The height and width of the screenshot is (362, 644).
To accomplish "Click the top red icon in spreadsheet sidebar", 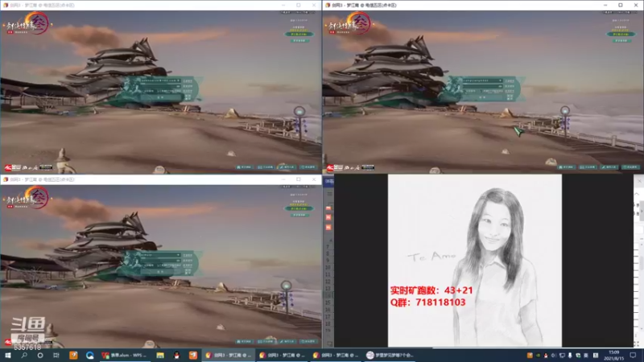I will (x=328, y=208).
